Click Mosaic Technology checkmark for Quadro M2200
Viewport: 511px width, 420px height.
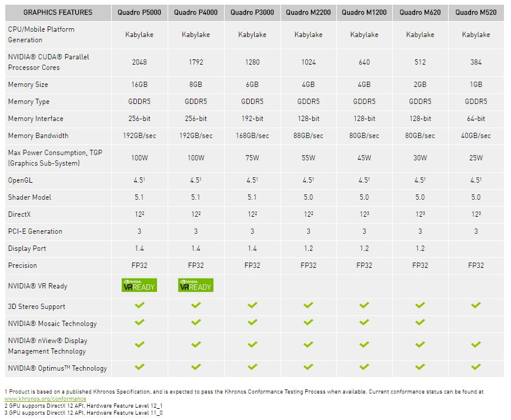coord(308,322)
